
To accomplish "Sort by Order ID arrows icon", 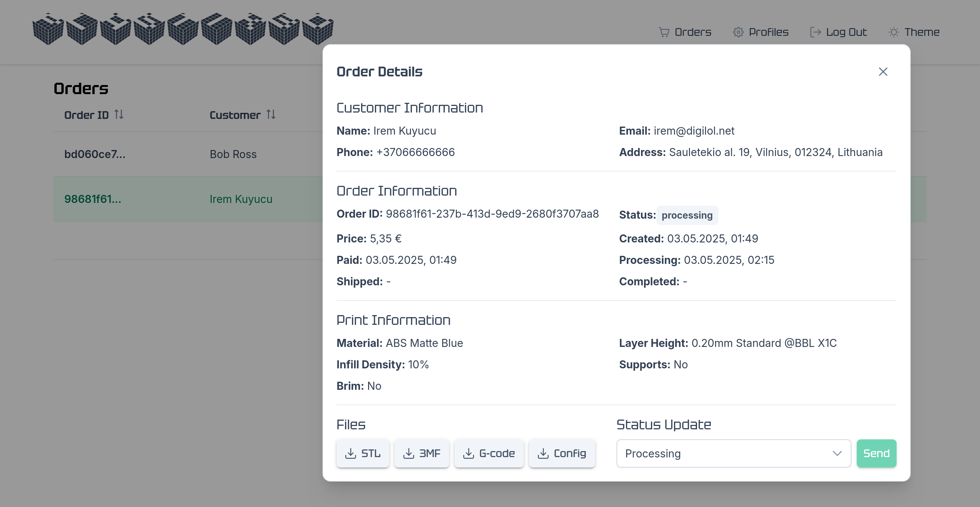I will click(119, 115).
